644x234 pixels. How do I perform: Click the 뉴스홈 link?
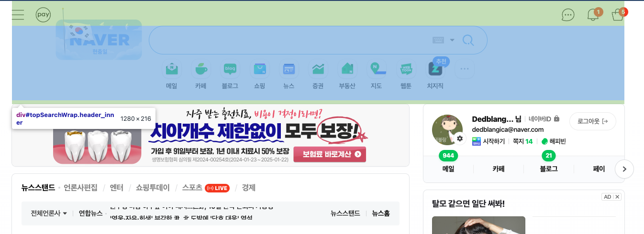coord(381,213)
